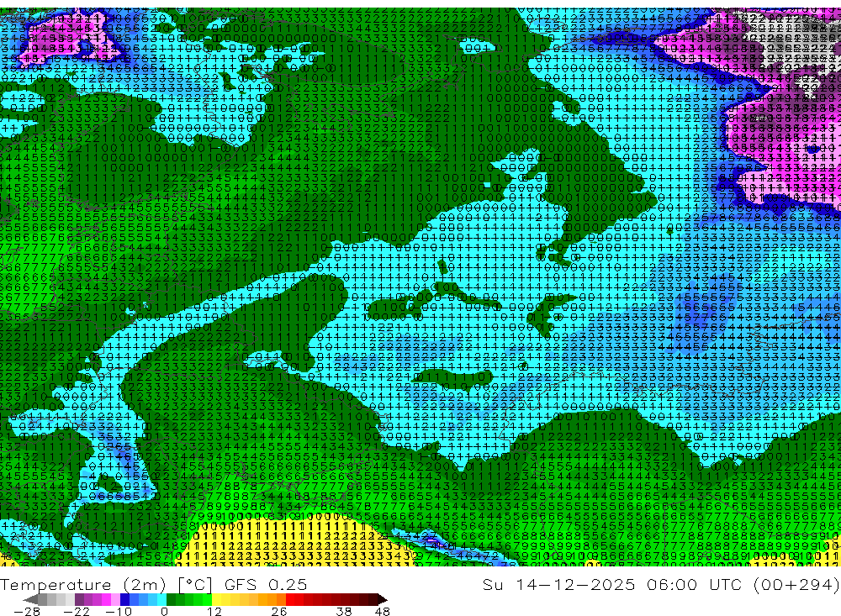The image size is (841, 616).
Task: Click the '-22' legend value
Action: click(77, 612)
